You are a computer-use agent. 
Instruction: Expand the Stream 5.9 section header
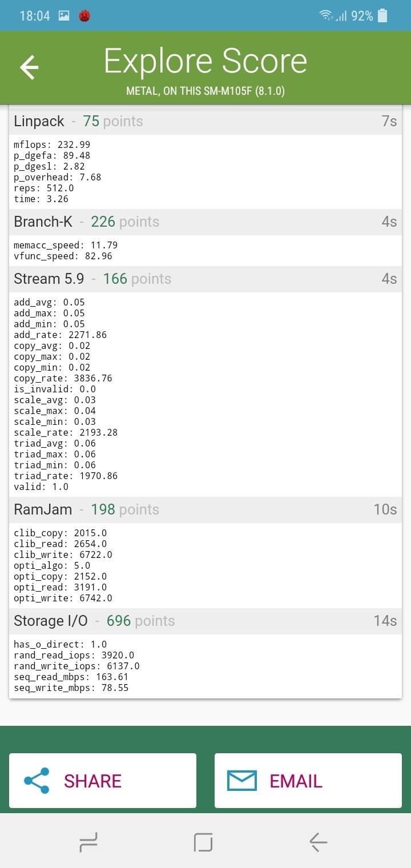pyautogui.click(x=205, y=279)
